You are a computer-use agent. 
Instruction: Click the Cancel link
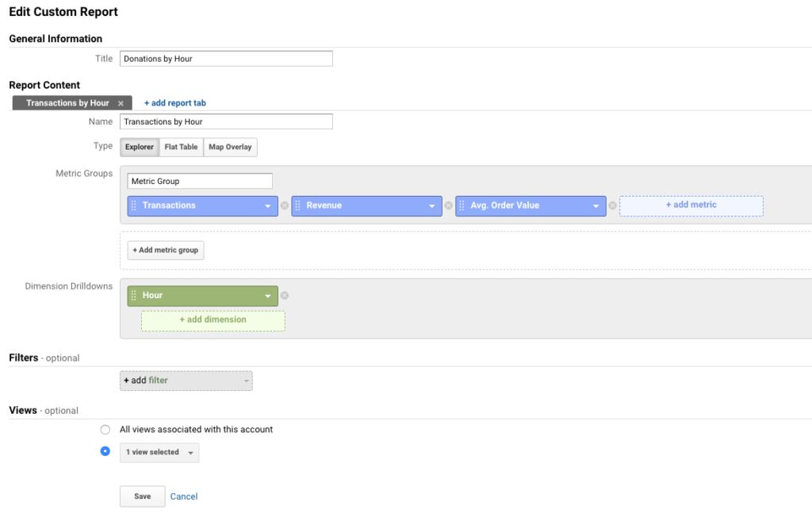point(184,496)
